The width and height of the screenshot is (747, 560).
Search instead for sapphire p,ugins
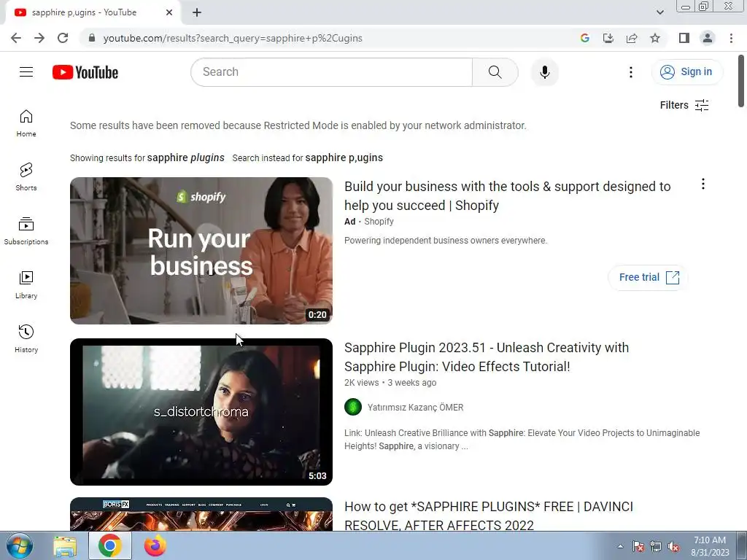click(x=344, y=157)
